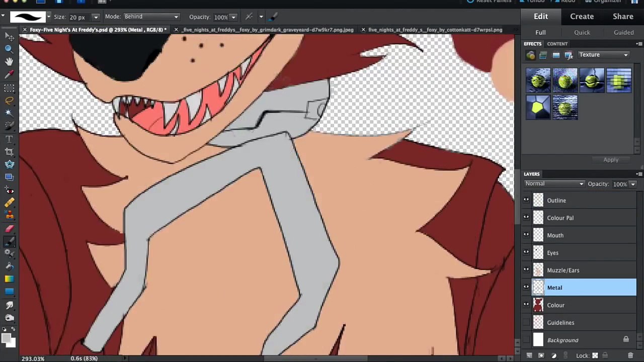Screen dimensions: 644x362
Task: Select the Eyedropper tool
Action: coord(9,74)
